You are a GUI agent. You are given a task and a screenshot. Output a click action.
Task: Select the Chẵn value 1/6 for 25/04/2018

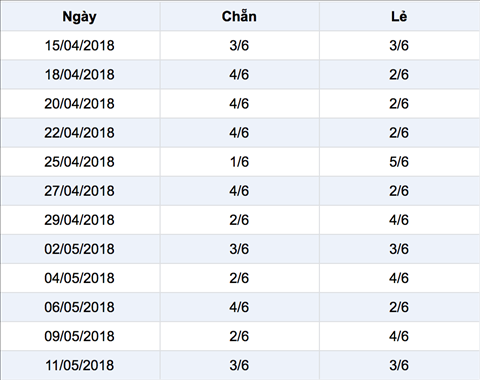pyautogui.click(x=239, y=162)
